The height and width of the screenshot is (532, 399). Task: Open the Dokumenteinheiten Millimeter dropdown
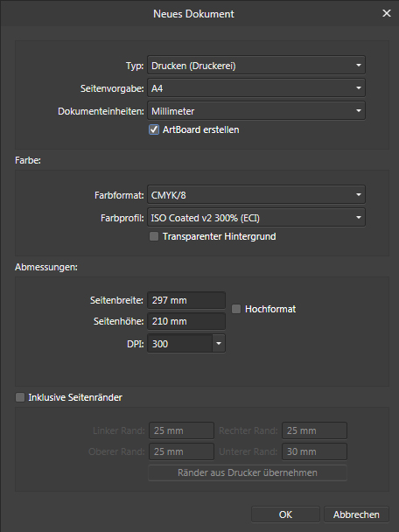click(x=256, y=111)
